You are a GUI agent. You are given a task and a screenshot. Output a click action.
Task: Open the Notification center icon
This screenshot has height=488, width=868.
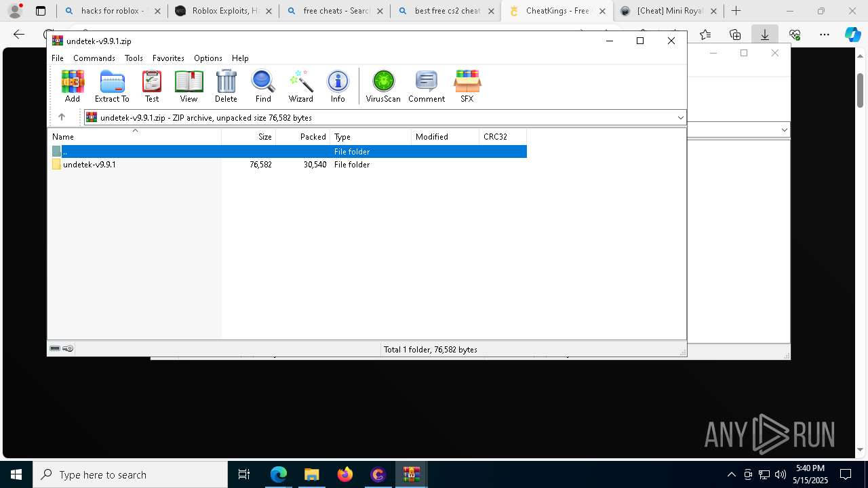(846, 474)
